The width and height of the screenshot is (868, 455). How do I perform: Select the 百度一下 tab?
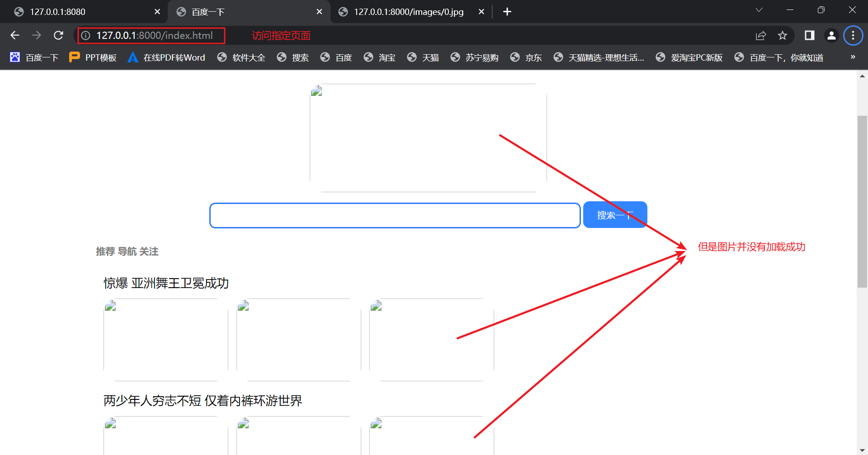[x=249, y=12]
